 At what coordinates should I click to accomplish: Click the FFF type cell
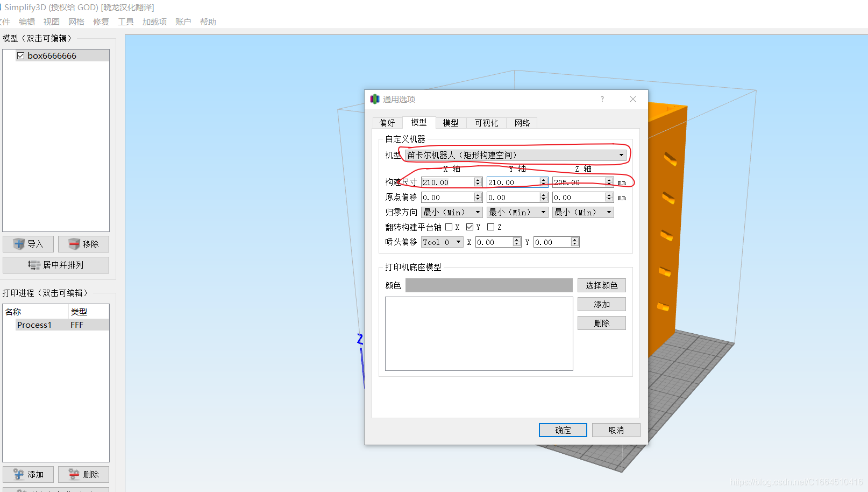pos(77,325)
